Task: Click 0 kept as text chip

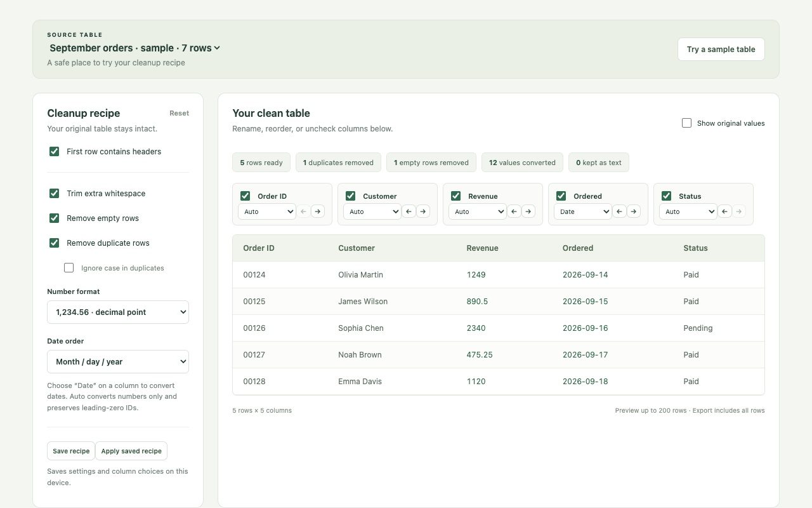Action: pyautogui.click(x=599, y=163)
